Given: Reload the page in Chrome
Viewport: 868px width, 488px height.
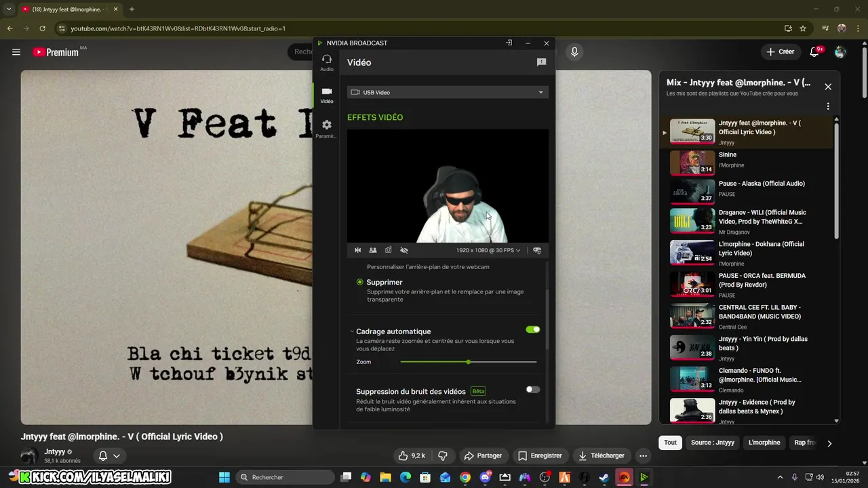Looking at the screenshot, I should (43, 28).
